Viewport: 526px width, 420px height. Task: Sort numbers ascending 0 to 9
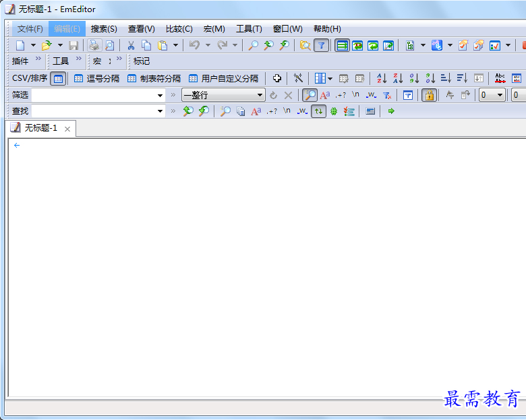tap(414, 78)
